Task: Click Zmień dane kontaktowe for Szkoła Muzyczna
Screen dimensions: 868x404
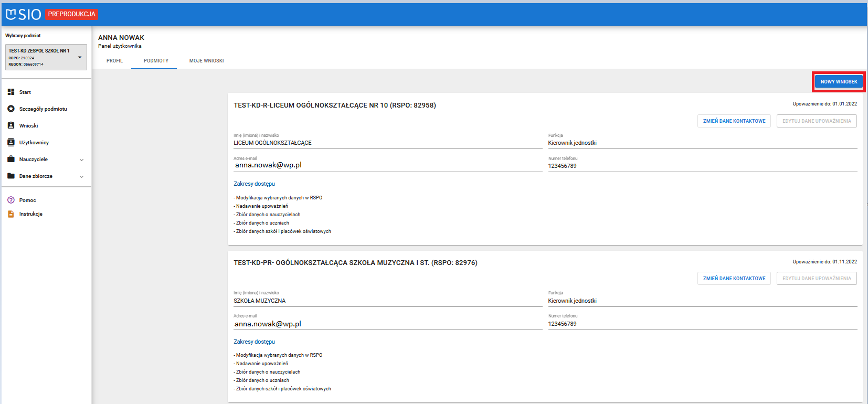Action: coord(734,279)
